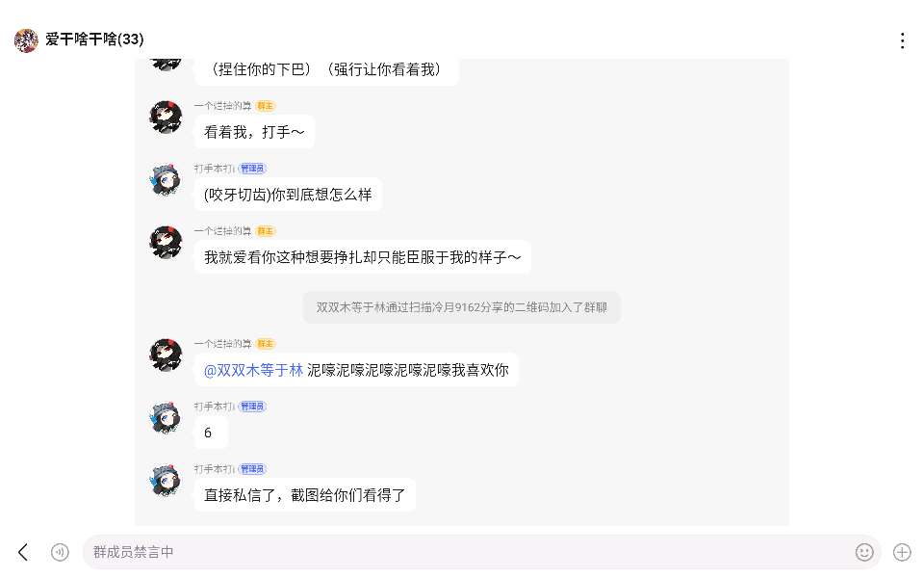Click avatar beside (咬牙切齿) message
924x578 pixels.
click(166, 180)
